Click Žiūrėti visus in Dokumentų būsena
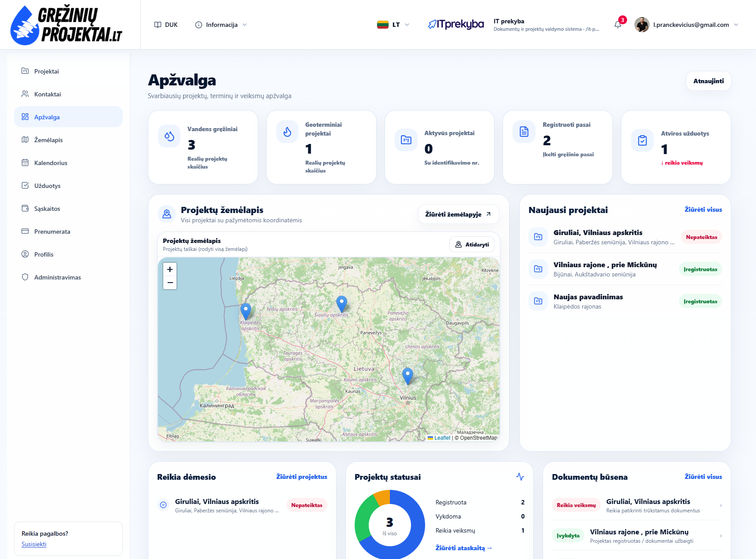This screenshot has height=559, width=756. (x=703, y=477)
